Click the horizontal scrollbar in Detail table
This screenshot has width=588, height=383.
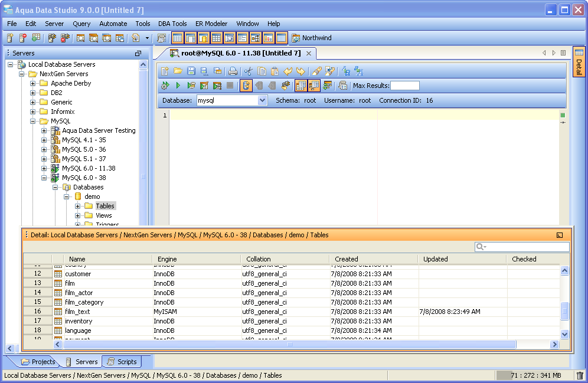[289, 344]
